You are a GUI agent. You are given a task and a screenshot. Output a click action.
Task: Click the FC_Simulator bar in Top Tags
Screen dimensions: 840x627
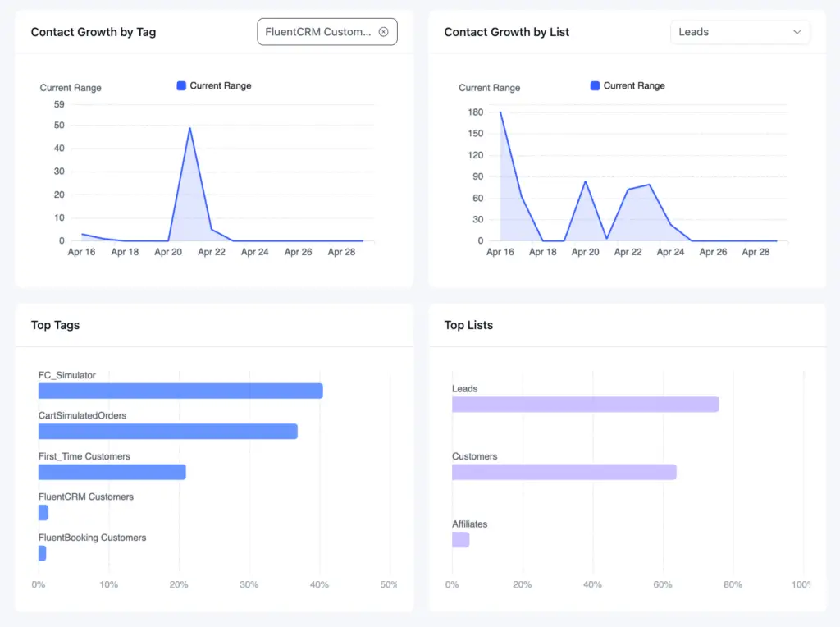(x=180, y=391)
